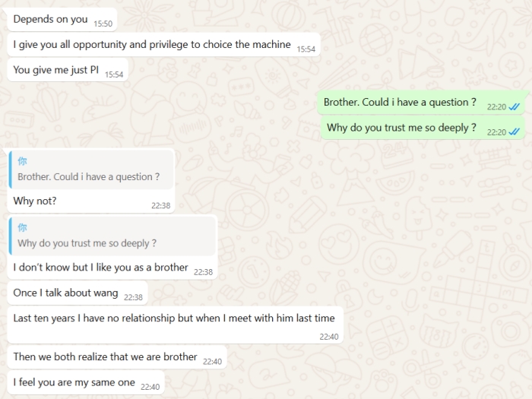Viewport: 532px width, 399px height.
Task: Click the 'Why not?' reply text
Action: tap(35, 201)
